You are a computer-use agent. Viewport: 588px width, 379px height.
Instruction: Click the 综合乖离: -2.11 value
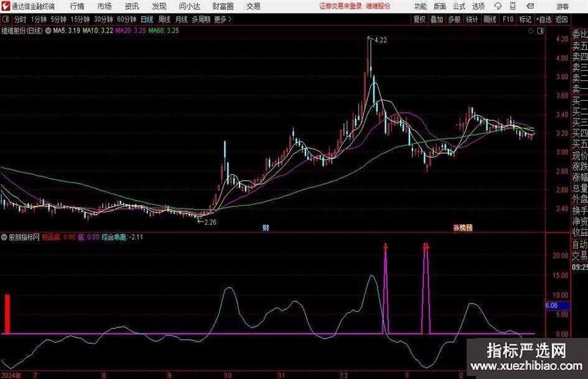tap(122, 237)
